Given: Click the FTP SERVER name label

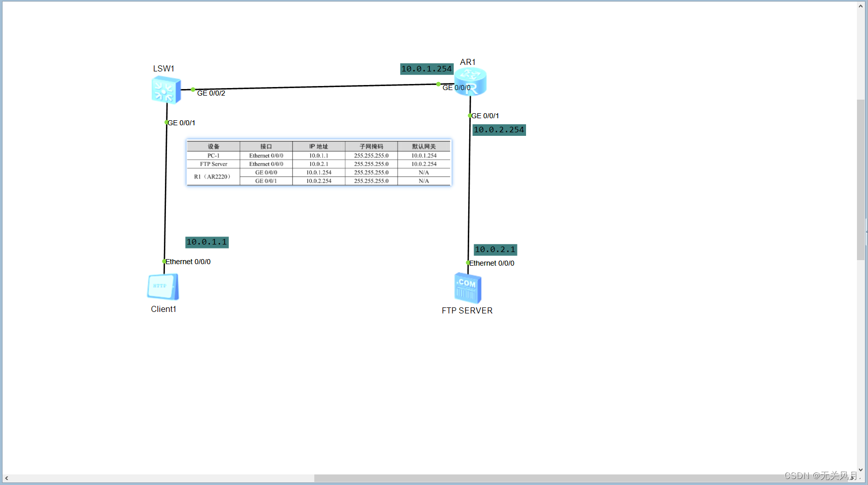Looking at the screenshot, I should (467, 310).
